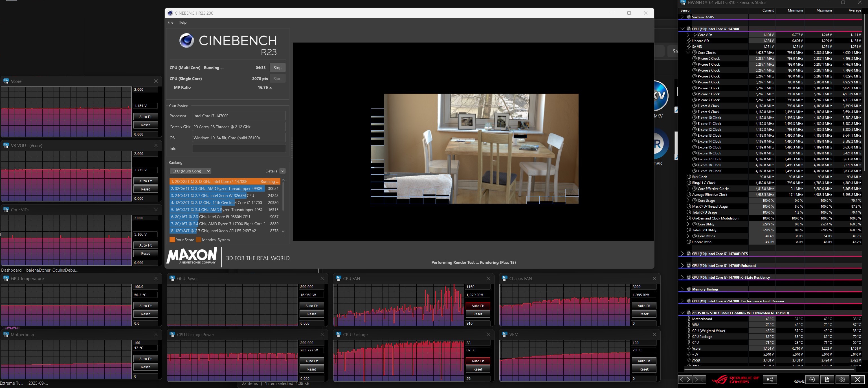Close the Core VIDs graph window

point(156,210)
